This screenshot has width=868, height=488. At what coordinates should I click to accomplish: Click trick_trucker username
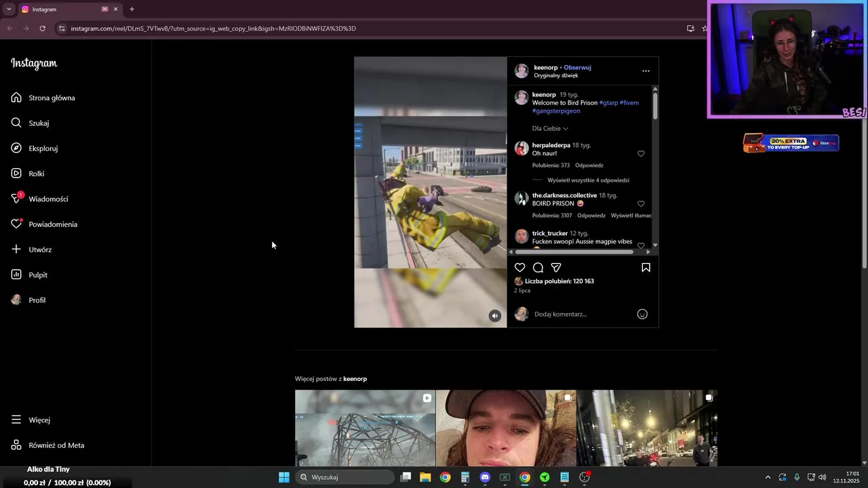[550, 233]
